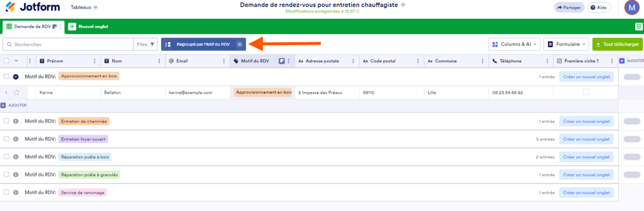Open Prénom column options menu
The width and height of the screenshot is (644, 211).
click(x=95, y=61)
